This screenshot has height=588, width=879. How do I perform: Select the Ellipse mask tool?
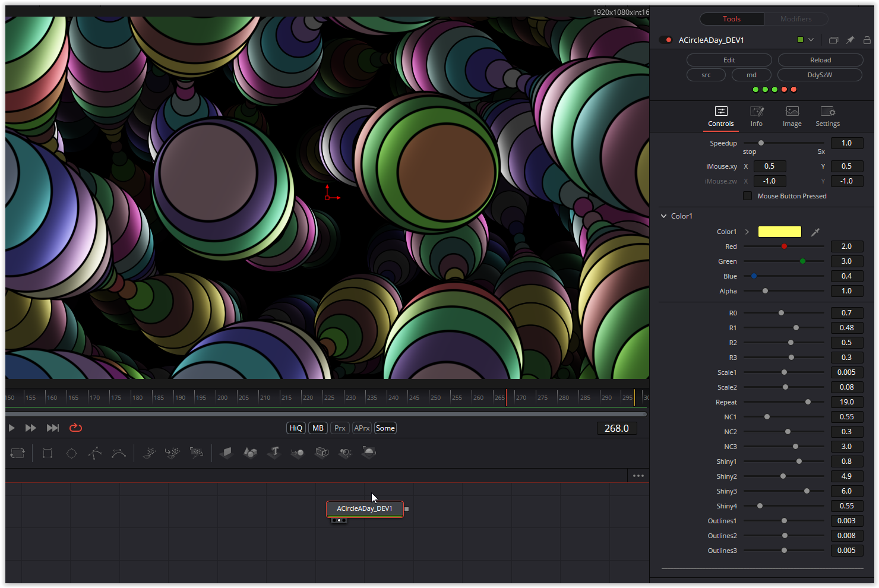pos(71,453)
